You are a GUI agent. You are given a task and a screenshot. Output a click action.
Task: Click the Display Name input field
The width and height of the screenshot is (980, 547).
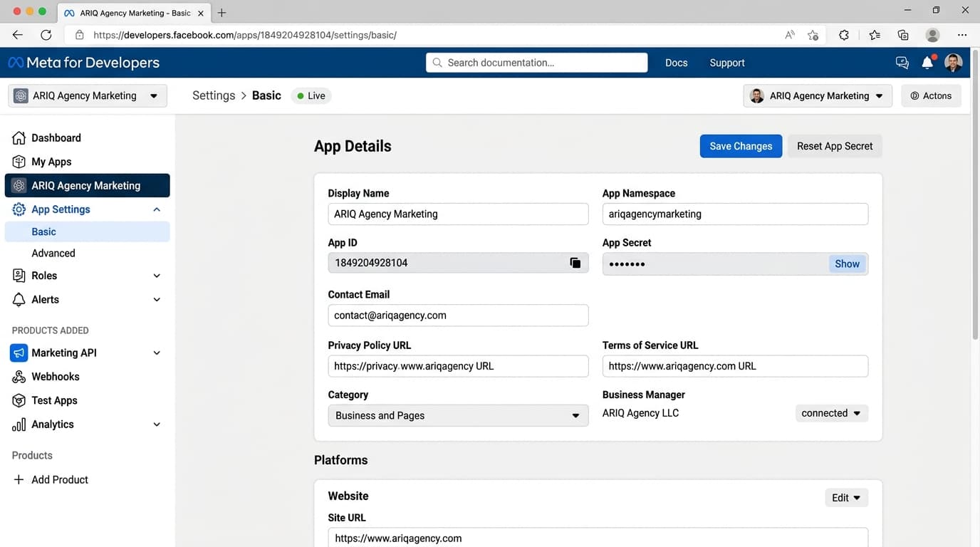[x=458, y=214]
